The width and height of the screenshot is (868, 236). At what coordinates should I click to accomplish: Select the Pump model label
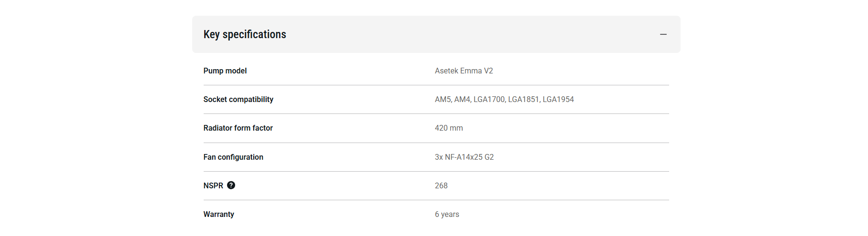tap(225, 71)
